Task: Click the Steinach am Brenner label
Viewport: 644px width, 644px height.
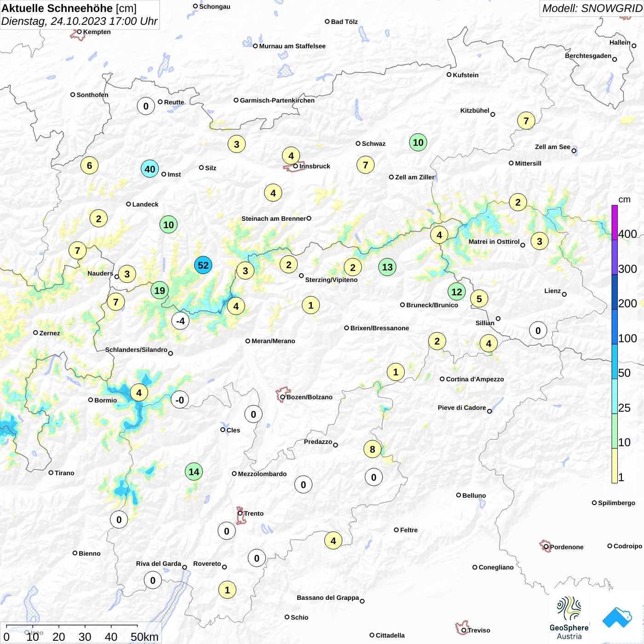Action: (x=273, y=218)
